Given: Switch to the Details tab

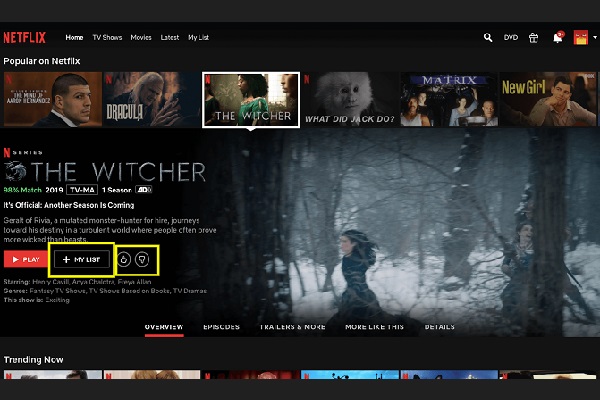Looking at the screenshot, I should (440, 327).
